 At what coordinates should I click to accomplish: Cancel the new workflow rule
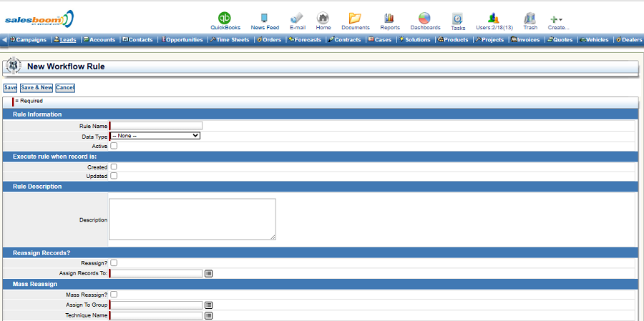(65, 88)
